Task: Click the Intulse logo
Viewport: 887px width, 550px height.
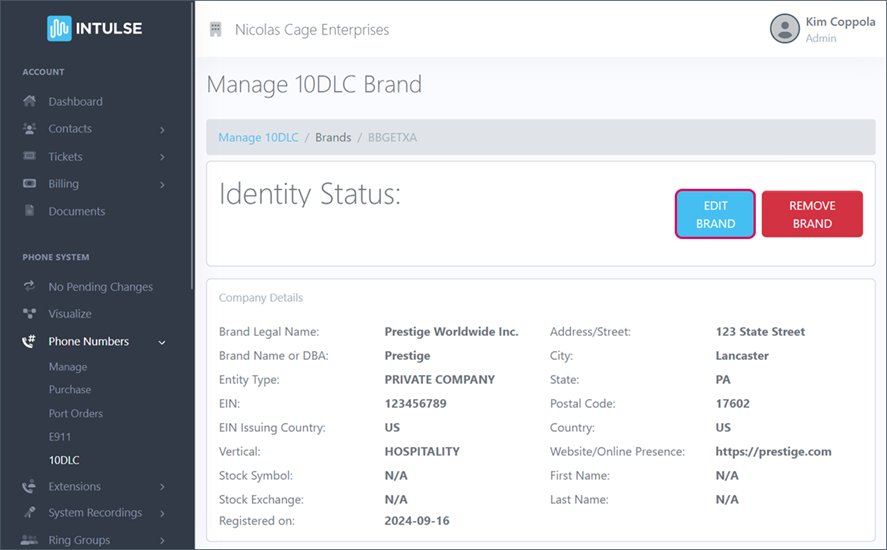Action: pyautogui.click(x=95, y=28)
